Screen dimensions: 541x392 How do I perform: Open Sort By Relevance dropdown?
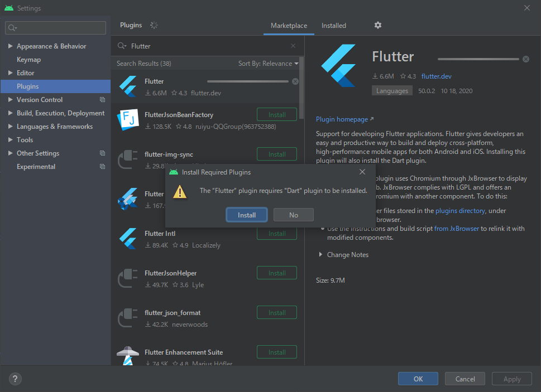pos(268,64)
